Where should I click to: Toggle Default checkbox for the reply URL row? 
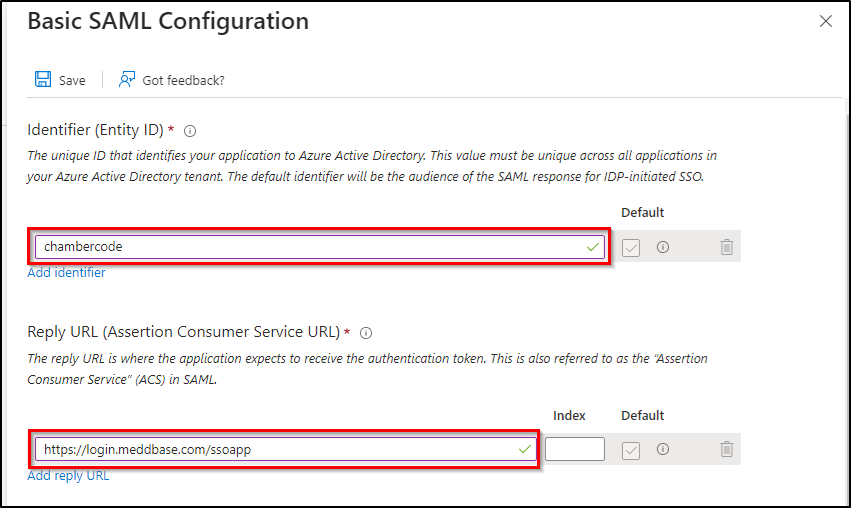click(631, 450)
